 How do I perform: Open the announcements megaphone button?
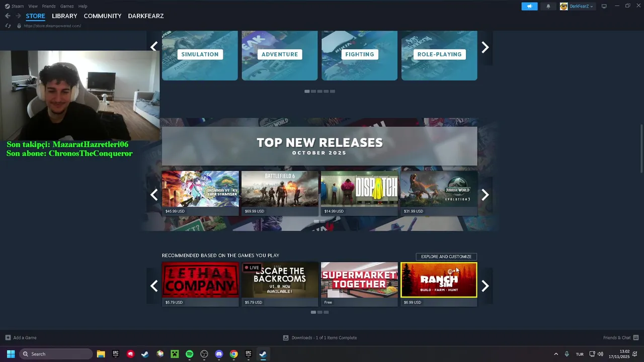click(529, 6)
